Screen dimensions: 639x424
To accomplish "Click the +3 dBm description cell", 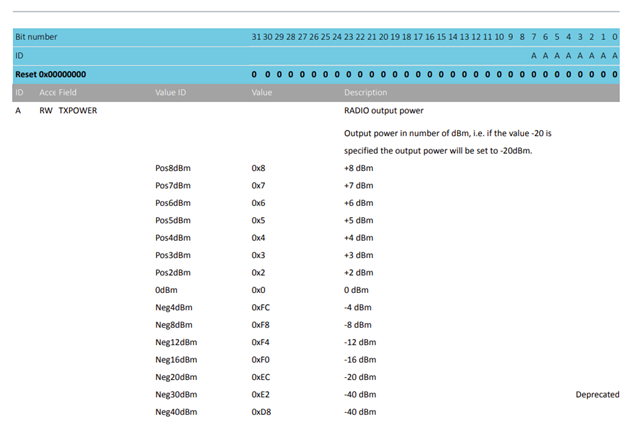I will click(x=358, y=255).
